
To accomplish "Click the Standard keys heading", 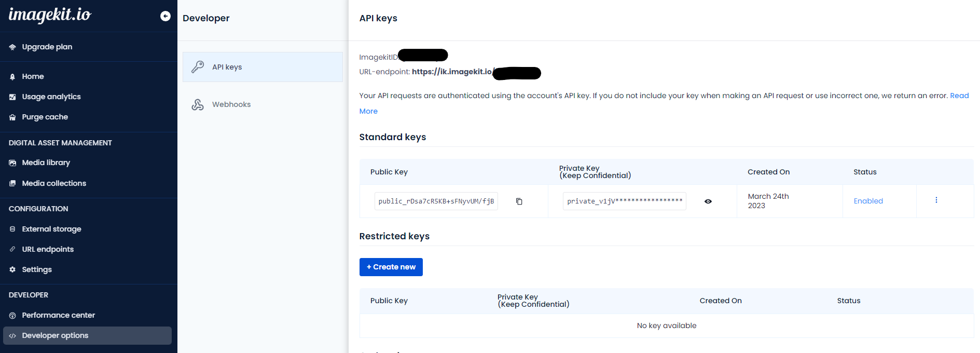I will (393, 137).
